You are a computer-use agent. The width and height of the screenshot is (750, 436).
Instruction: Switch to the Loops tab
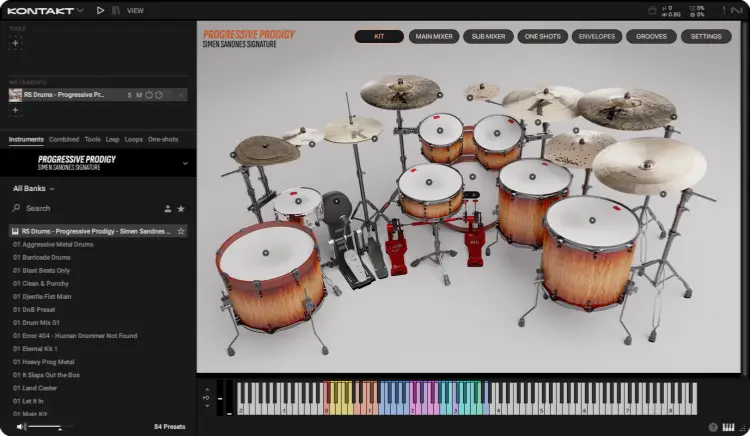(x=134, y=139)
